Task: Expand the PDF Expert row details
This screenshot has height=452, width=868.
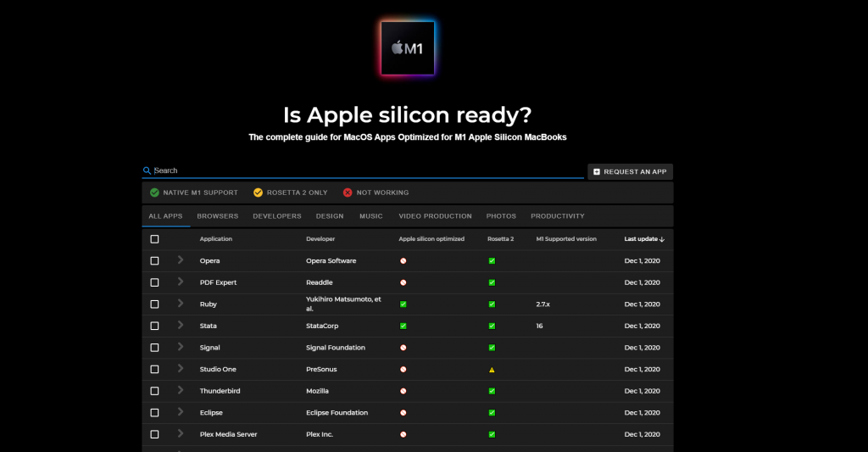Action: coord(181,282)
